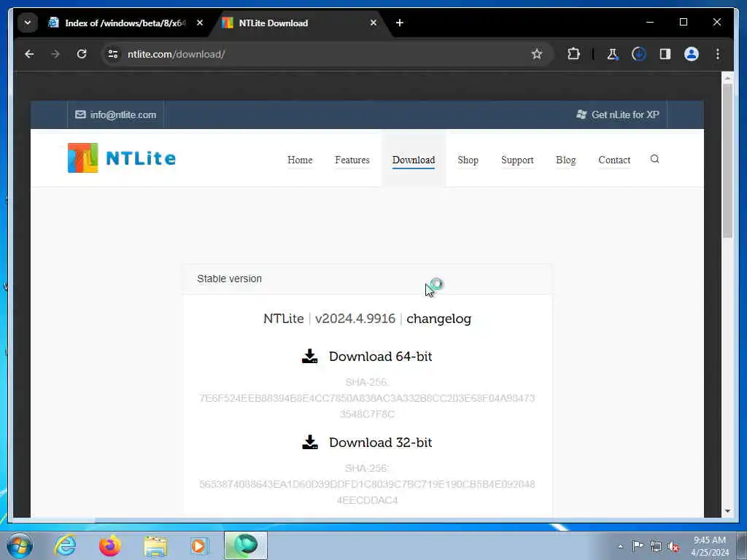This screenshot has width=747, height=560.
Task: Click the Stable version heading text
Action: (x=229, y=279)
